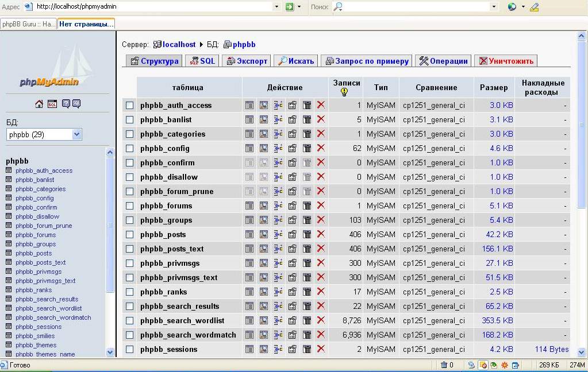
Task: Tick the checkbox for phpbb_privmsgs_text
Action: 130,278
